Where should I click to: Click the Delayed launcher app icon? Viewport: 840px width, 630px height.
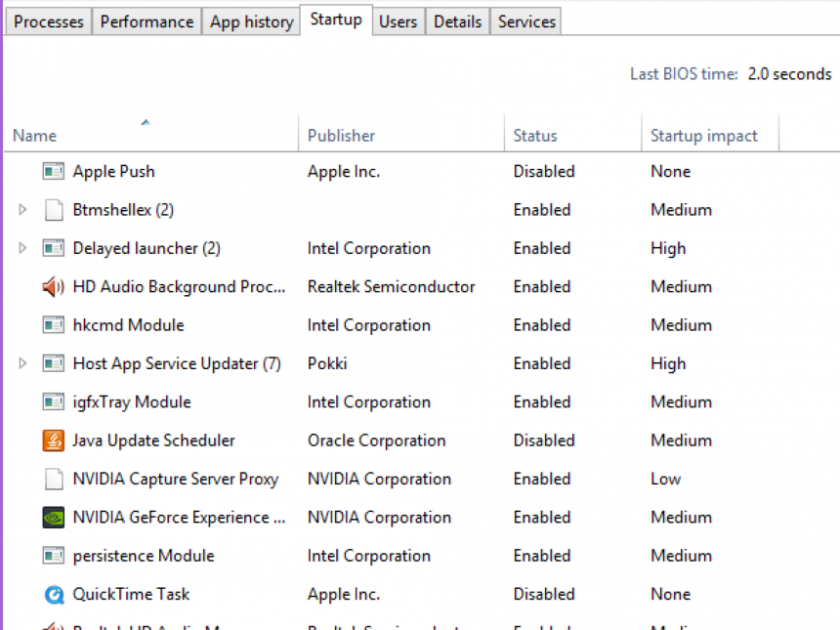click(x=54, y=248)
